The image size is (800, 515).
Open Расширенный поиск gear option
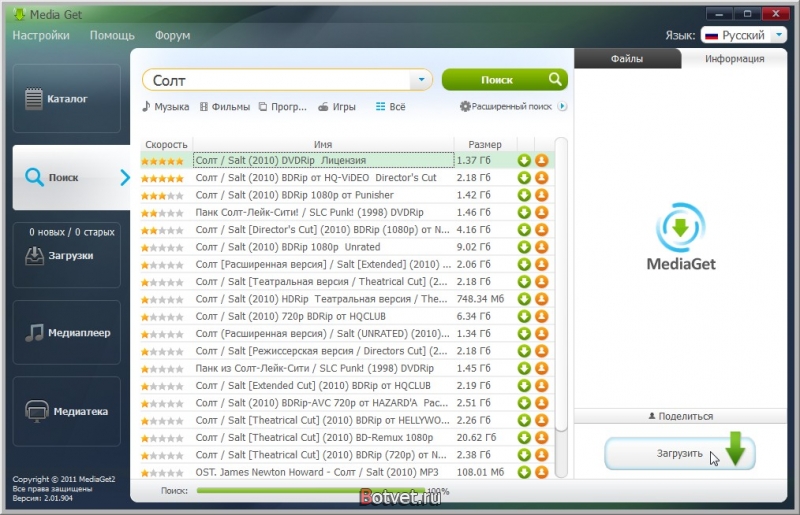506,106
